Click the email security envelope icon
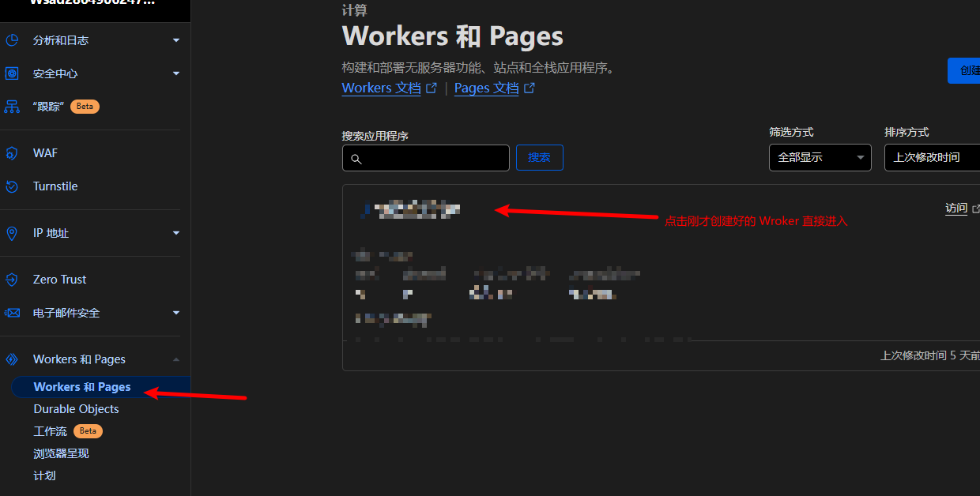Viewport: 980px width, 496px height. click(12, 313)
